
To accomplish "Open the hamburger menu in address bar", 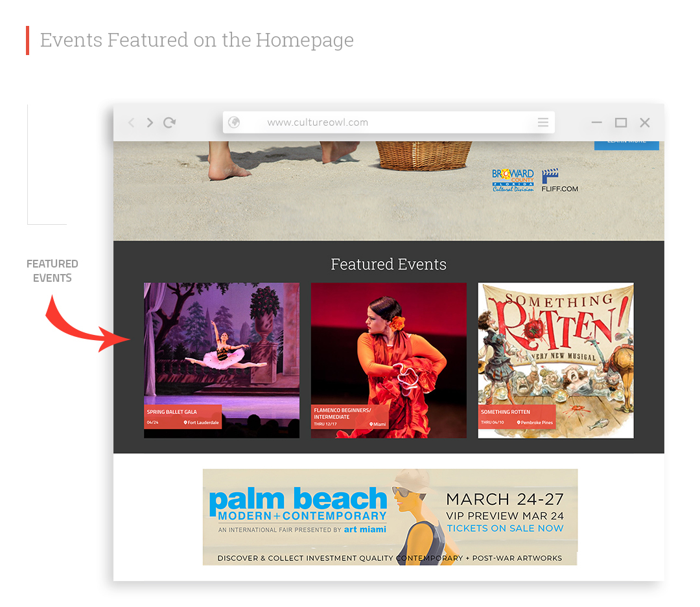I will click(543, 122).
